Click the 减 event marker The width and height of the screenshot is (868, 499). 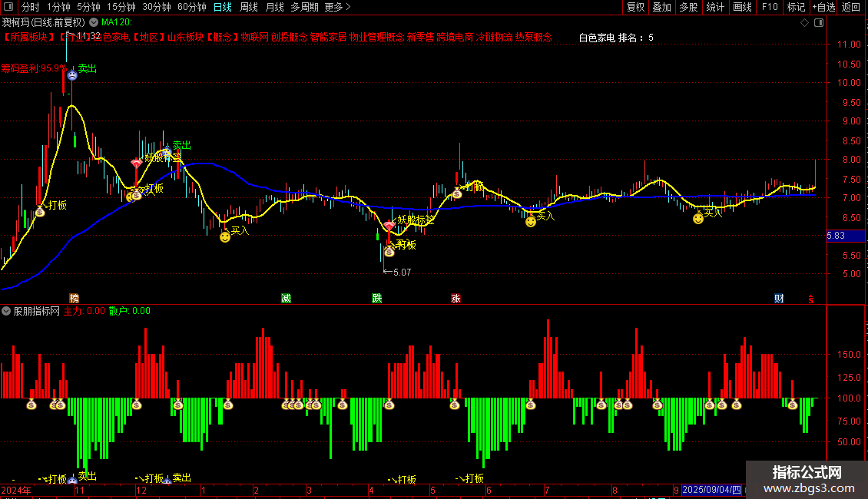pyautogui.click(x=286, y=298)
